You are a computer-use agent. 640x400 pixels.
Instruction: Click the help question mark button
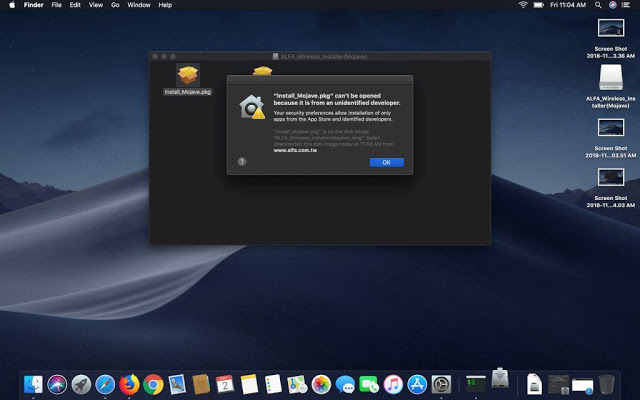[242, 161]
